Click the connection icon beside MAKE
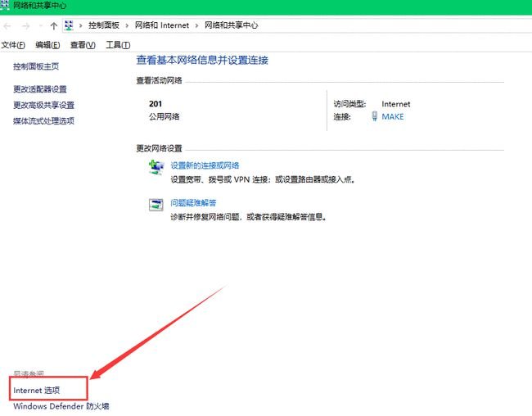The height and width of the screenshot is (416, 532). (374, 116)
